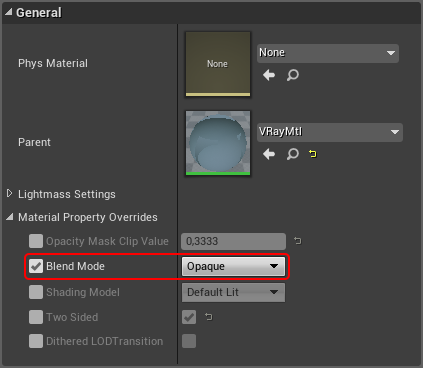Click the Phys Material label

(x=53, y=63)
